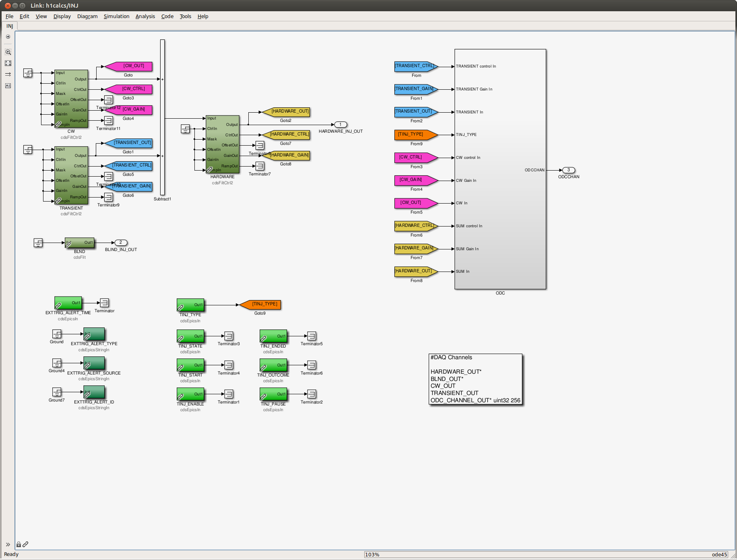
Task: Open the Analysis menu
Action: (x=145, y=16)
